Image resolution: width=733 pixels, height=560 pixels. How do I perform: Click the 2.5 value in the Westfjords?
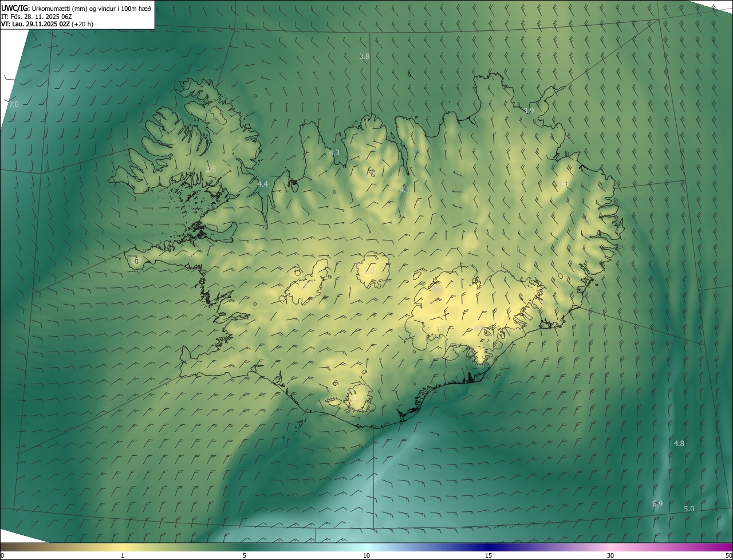click(211, 169)
